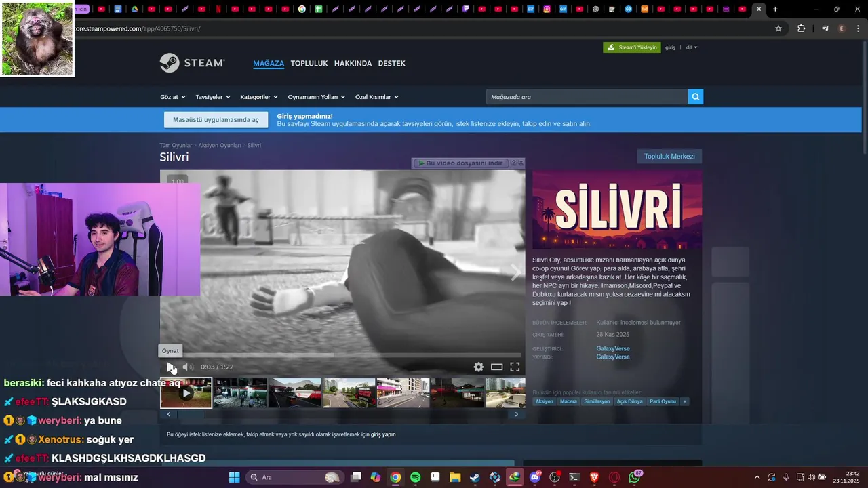Open Aksiyon Oyunları breadcrumb link
The width and height of the screenshot is (868, 488).
click(x=220, y=145)
